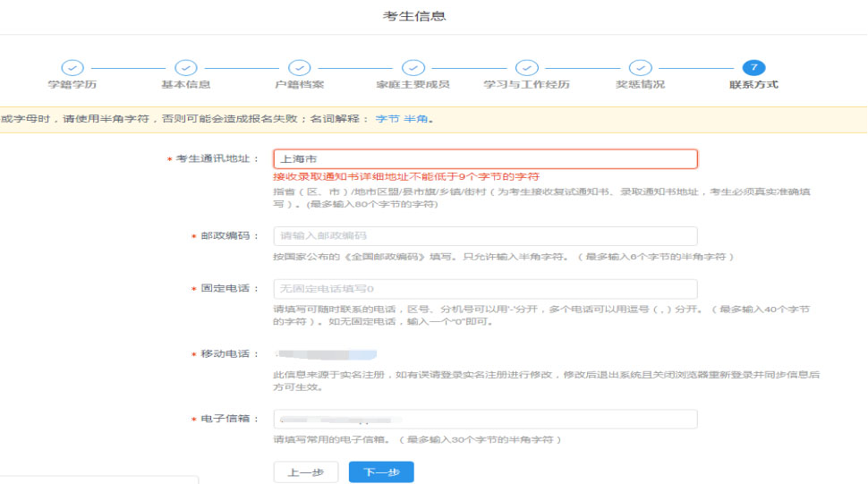Open the 半角 term explanation link

(x=415, y=119)
